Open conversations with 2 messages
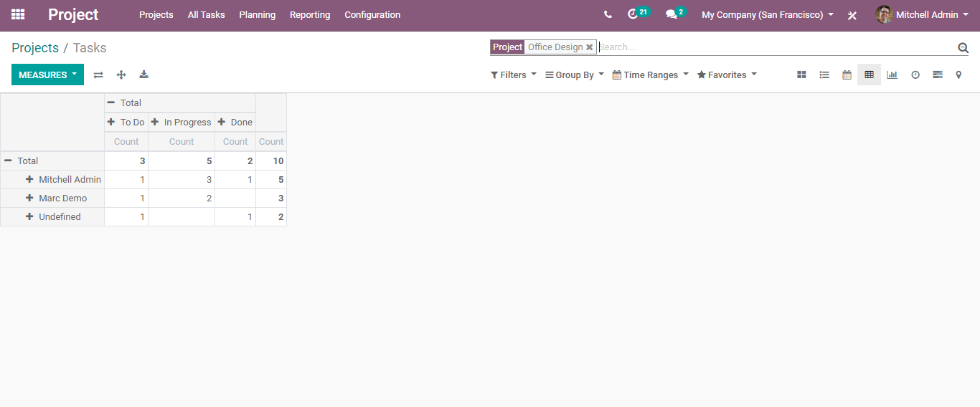 pyautogui.click(x=675, y=14)
